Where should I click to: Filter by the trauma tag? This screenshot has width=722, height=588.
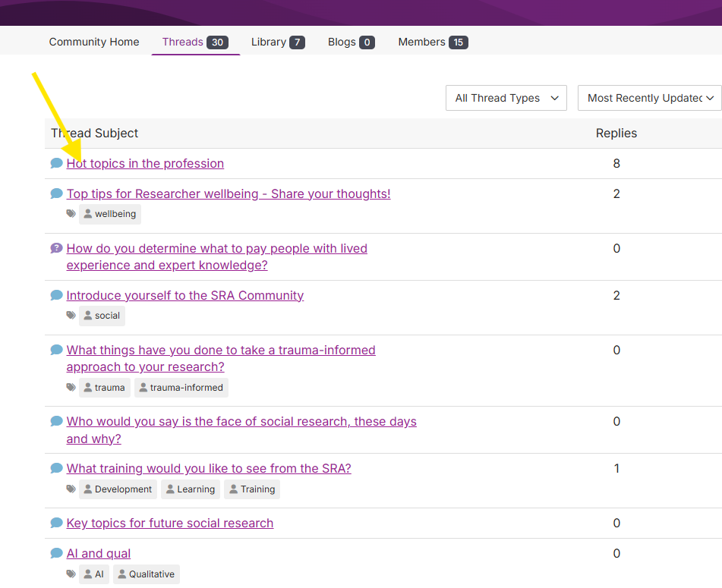(x=105, y=388)
